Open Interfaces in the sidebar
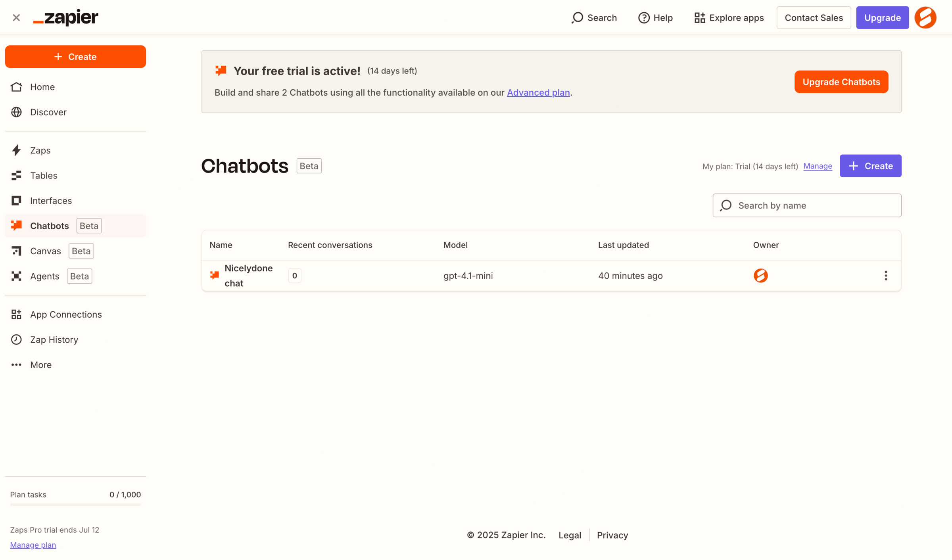Image resolution: width=952 pixels, height=560 pixels. pos(75,201)
